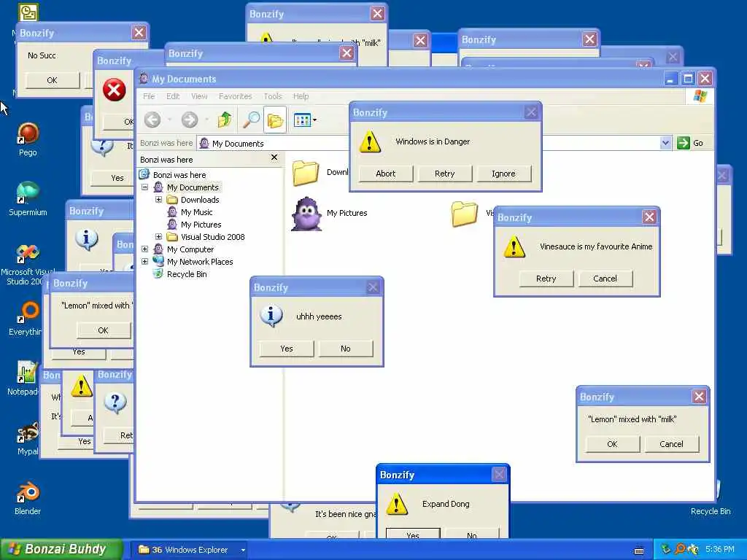Click the Forward arrow in My Documents toolbar

190,120
